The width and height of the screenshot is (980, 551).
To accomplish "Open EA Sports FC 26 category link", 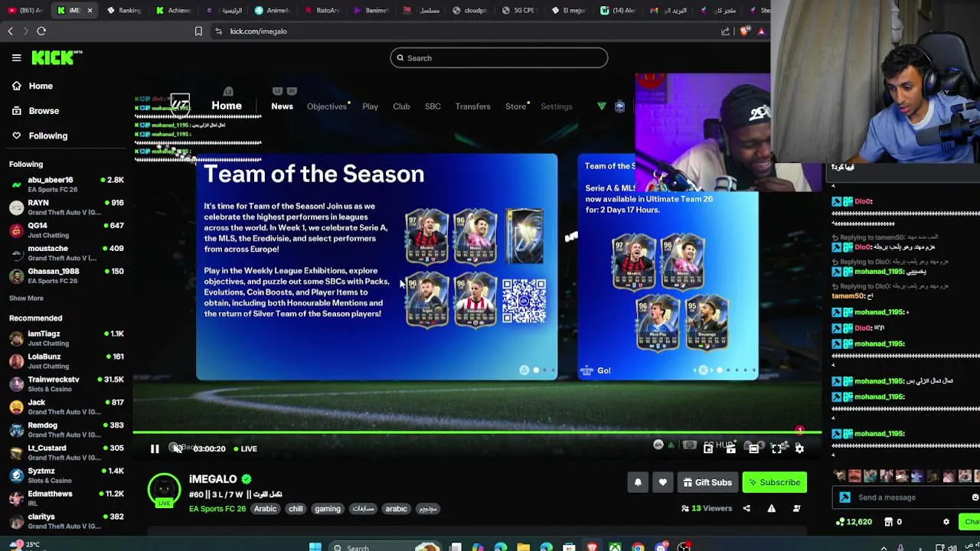I will pyautogui.click(x=217, y=509).
